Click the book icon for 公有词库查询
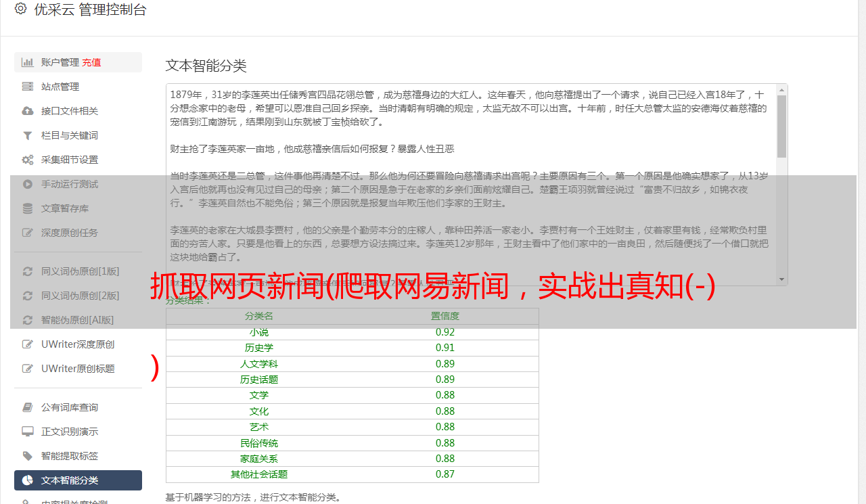Image resolution: width=866 pixels, height=504 pixels. coord(28,407)
